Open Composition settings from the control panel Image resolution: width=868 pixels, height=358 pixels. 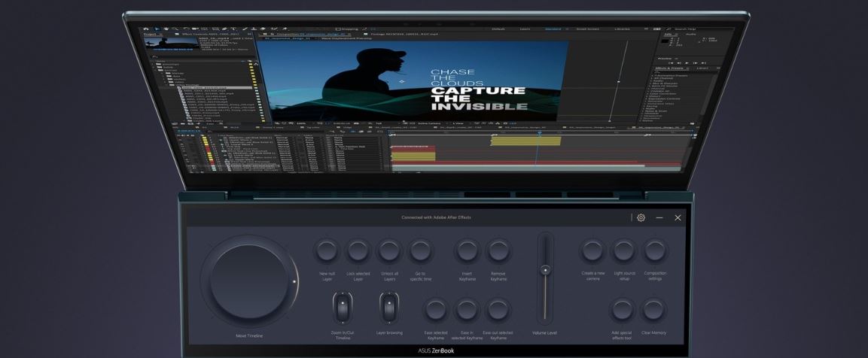tap(653, 250)
